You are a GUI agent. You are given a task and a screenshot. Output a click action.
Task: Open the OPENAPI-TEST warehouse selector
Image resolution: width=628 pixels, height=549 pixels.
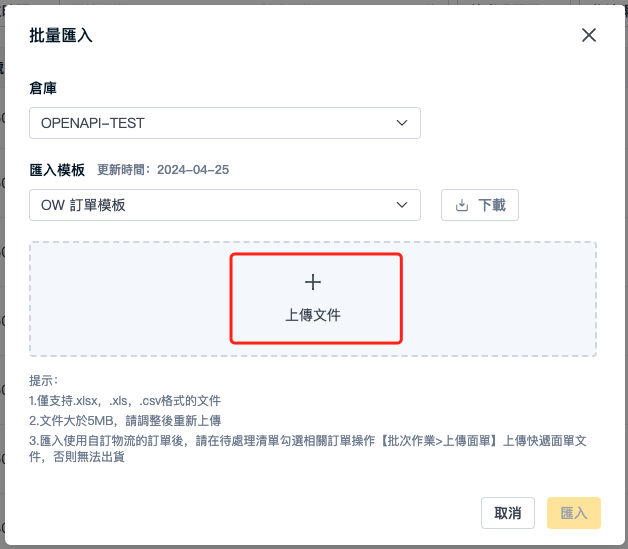[x=225, y=123]
